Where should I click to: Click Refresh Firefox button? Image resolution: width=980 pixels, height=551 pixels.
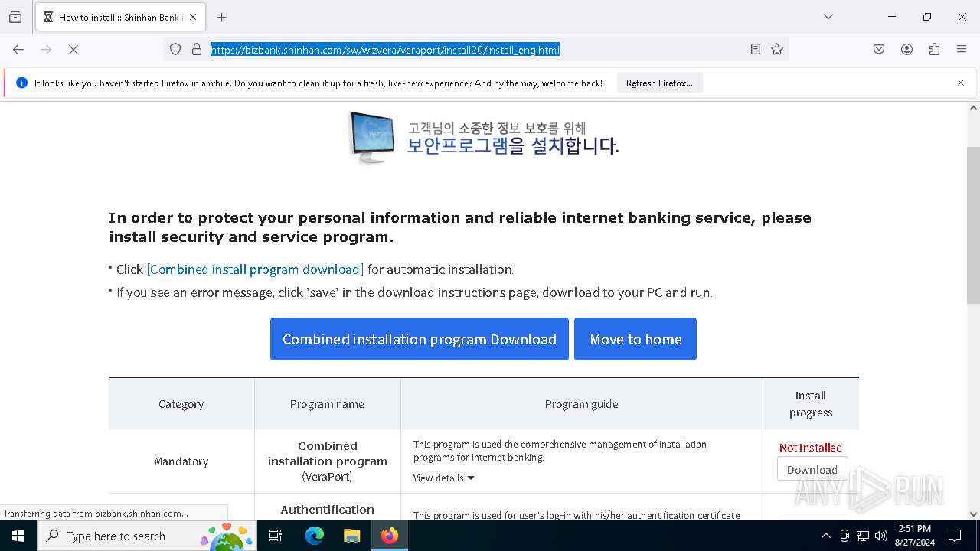659,83
